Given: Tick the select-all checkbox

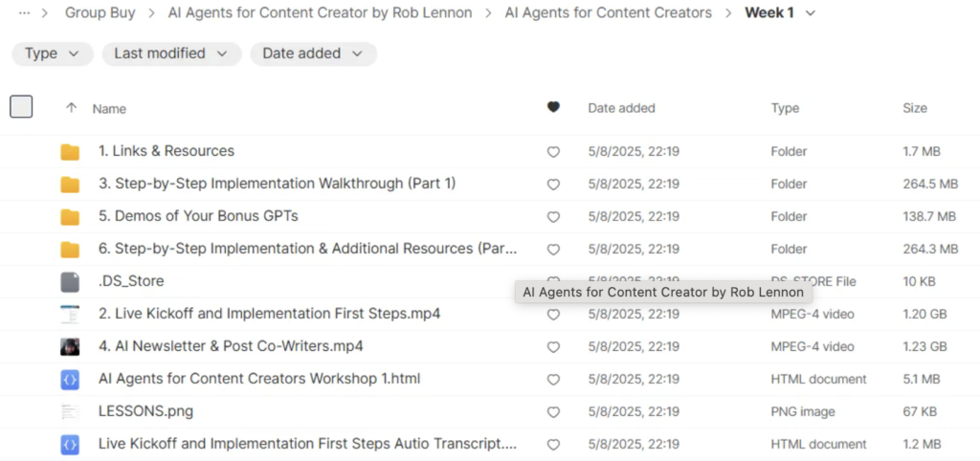Looking at the screenshot, I should click(x=21, y=107).
